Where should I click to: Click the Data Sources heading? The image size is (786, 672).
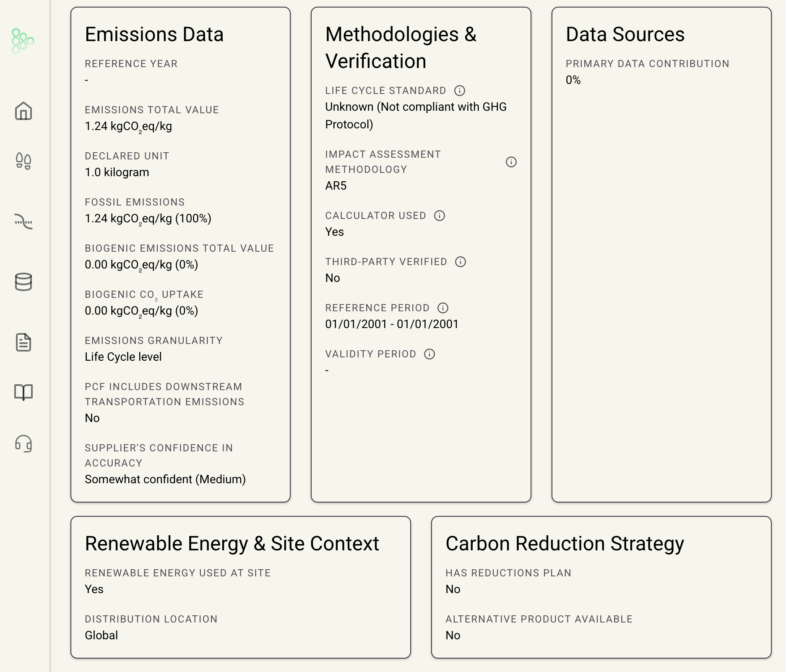(x=625, y=34)
